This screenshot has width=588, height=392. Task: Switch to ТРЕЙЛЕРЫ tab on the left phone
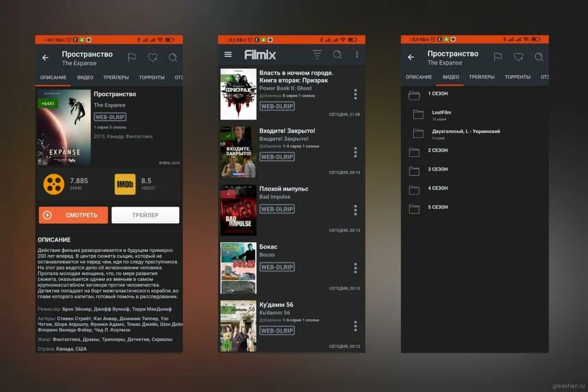116,77
